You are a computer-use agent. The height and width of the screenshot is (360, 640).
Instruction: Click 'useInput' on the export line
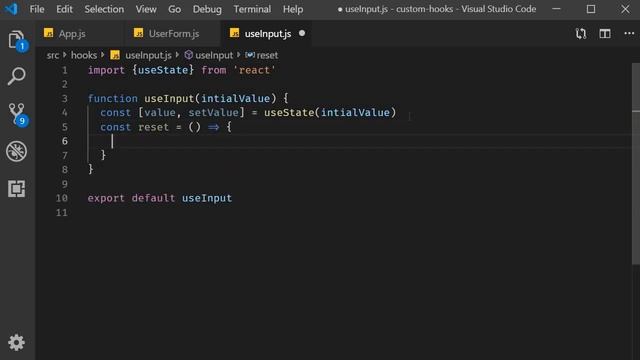coord(207,198)
